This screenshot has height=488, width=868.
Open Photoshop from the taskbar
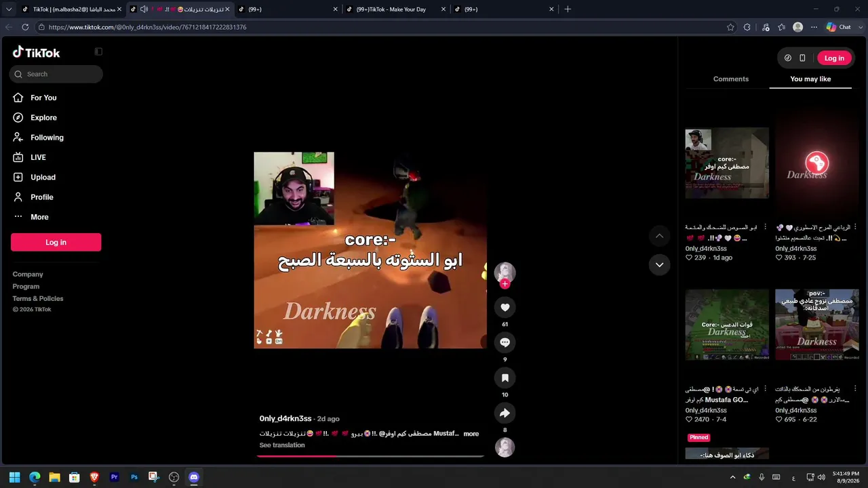point(134,477)
